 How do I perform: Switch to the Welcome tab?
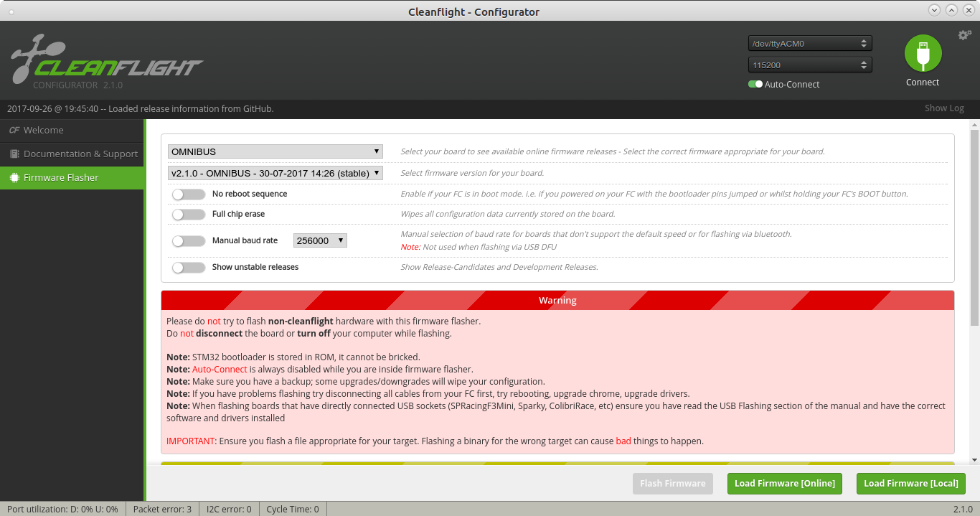coord(72,130)
